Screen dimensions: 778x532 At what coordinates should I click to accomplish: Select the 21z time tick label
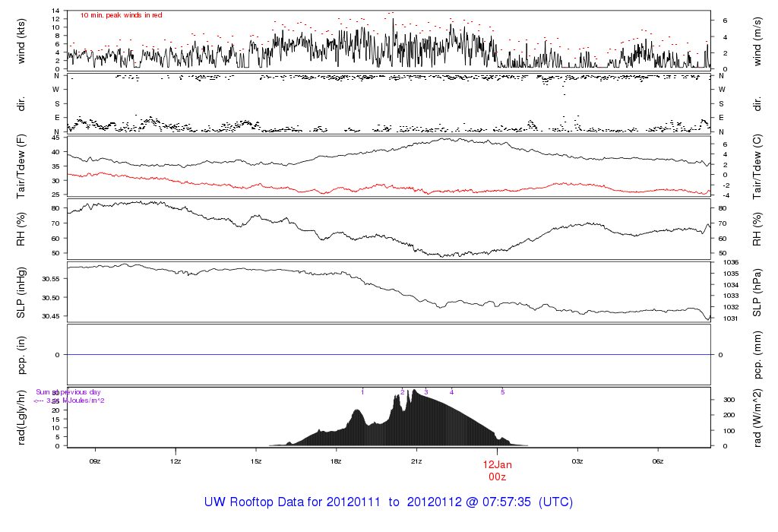pyautogui.click(x=416, y=461)
